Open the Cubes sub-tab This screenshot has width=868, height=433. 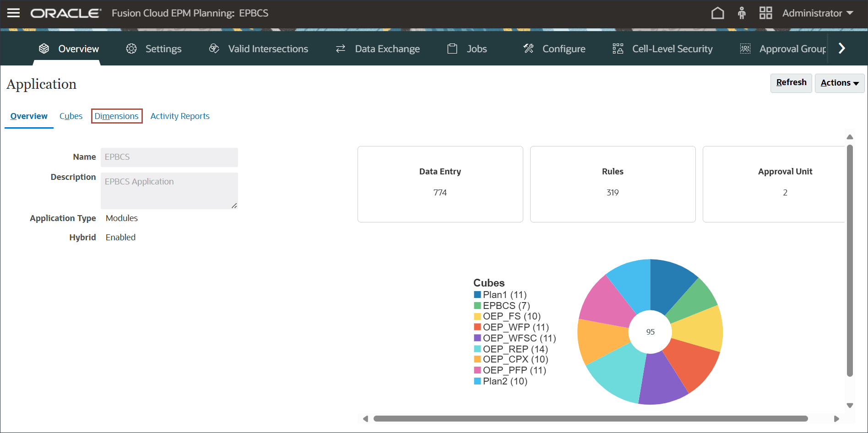tap(71, 116)
